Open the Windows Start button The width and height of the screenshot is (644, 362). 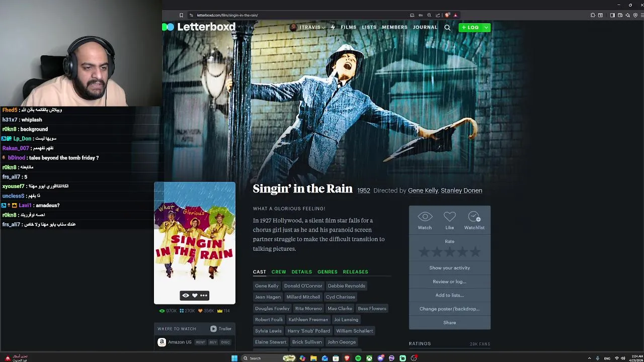[234, 358]
